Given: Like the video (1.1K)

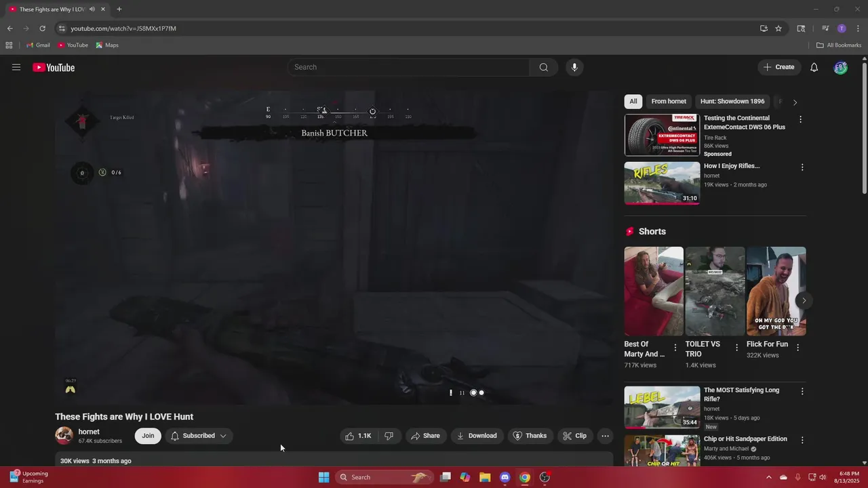Looking at the screenshot, I should (x=359, y=436).
